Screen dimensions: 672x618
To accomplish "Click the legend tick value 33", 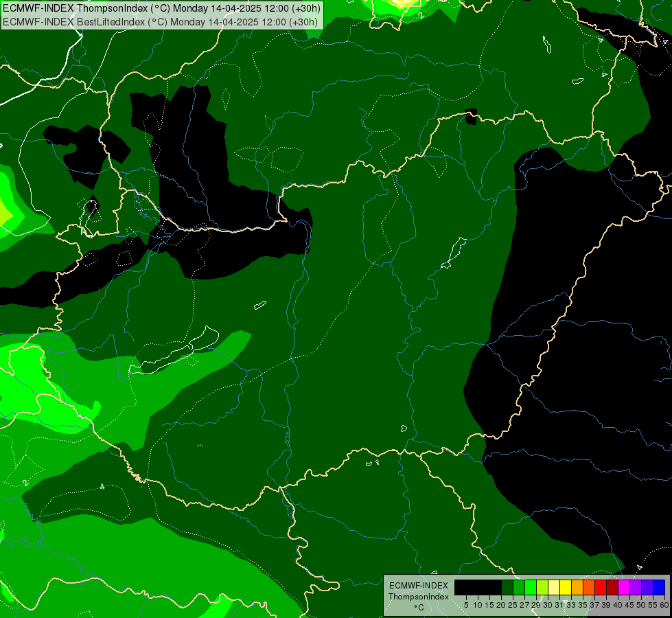I will (x=571, y=605).
